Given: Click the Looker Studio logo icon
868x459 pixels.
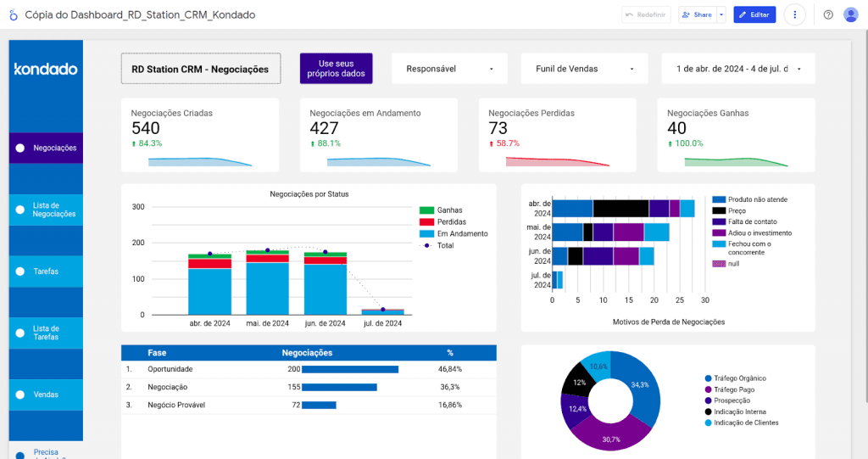Looking at the screenshot, I should pyautogui.click(x=13, y=15).
